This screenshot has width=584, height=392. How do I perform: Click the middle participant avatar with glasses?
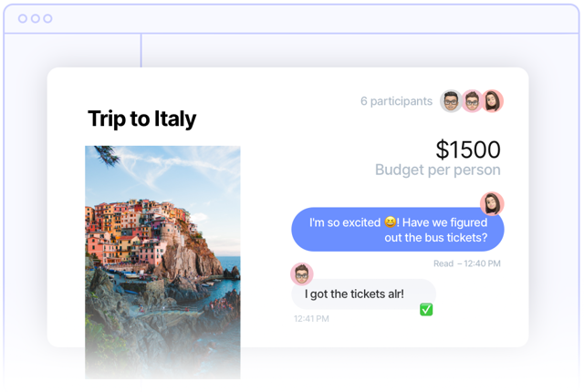coord(473,101)
